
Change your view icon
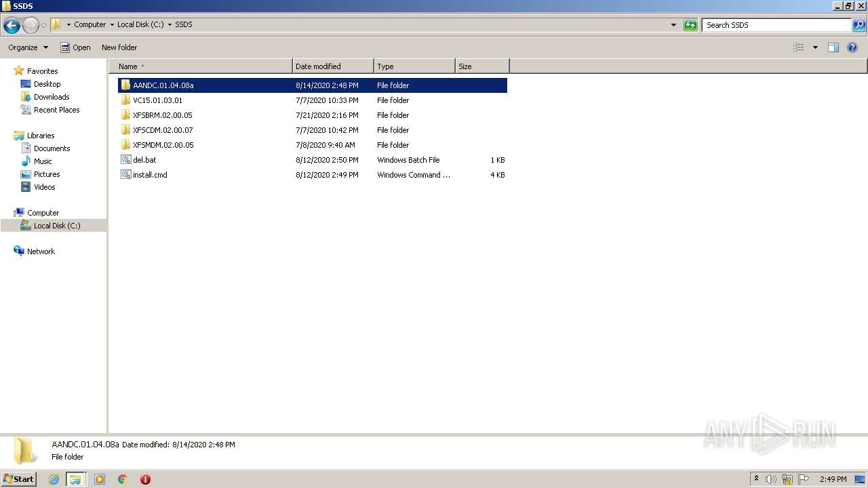799,47
